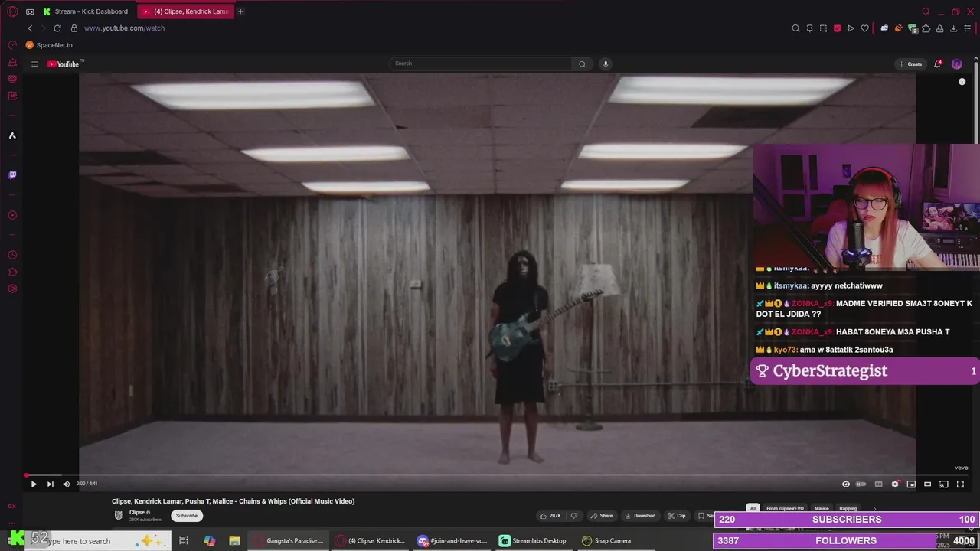The image size is (980, 551).
Task: Click the YouTube search magnifier button
Action: [x=582, y=64]
